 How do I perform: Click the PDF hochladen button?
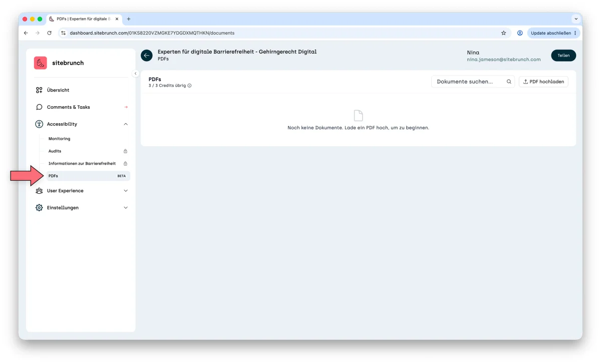543,82
